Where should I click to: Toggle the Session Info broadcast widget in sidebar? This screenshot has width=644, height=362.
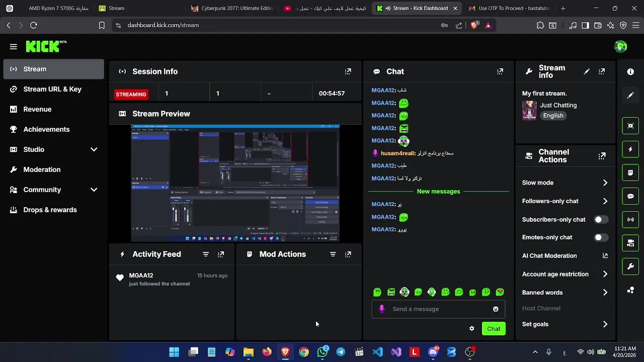[630, 220]
